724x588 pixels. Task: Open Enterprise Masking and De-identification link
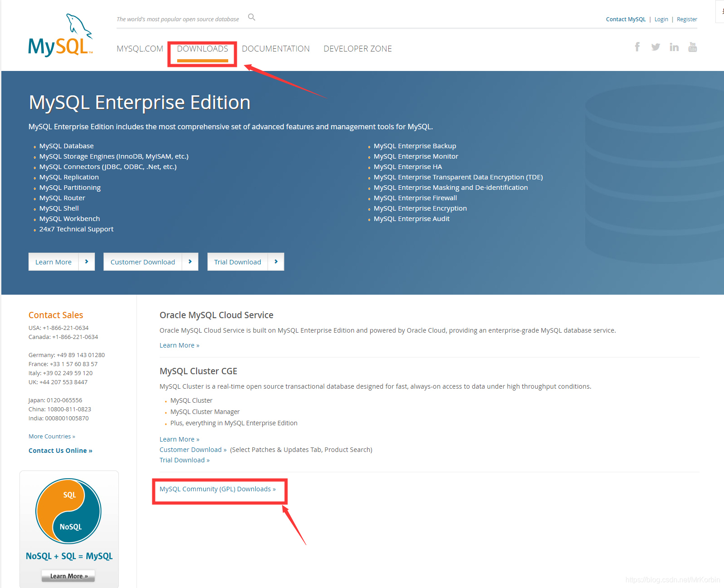coord(451,188)
